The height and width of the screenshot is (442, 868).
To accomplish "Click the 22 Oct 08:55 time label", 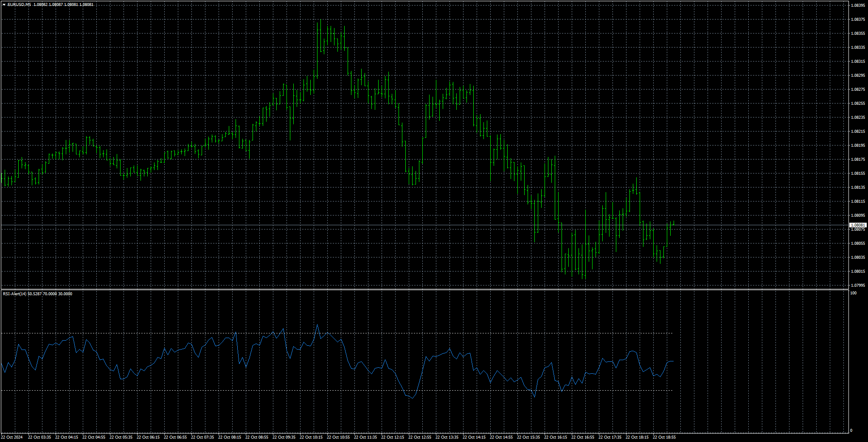I will click(257, 437).
